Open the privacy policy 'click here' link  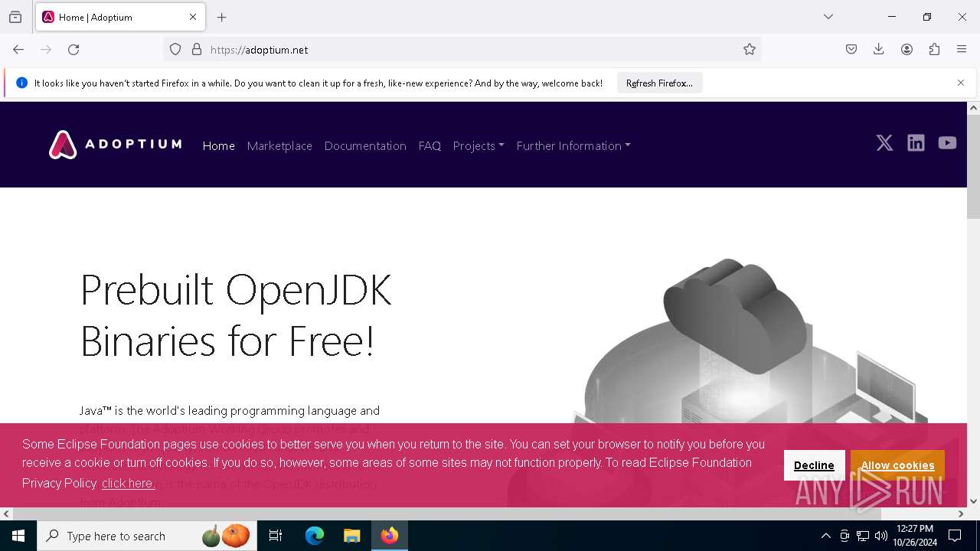coord(128,483)
